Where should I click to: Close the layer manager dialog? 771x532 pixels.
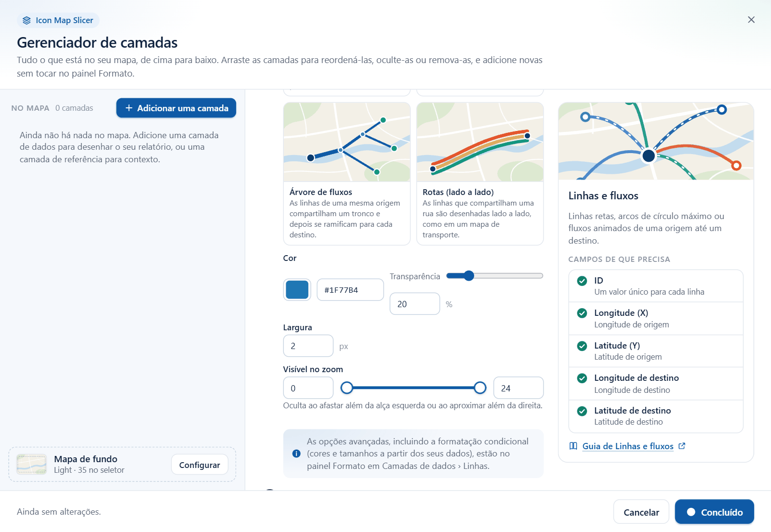tap(751, 20)
